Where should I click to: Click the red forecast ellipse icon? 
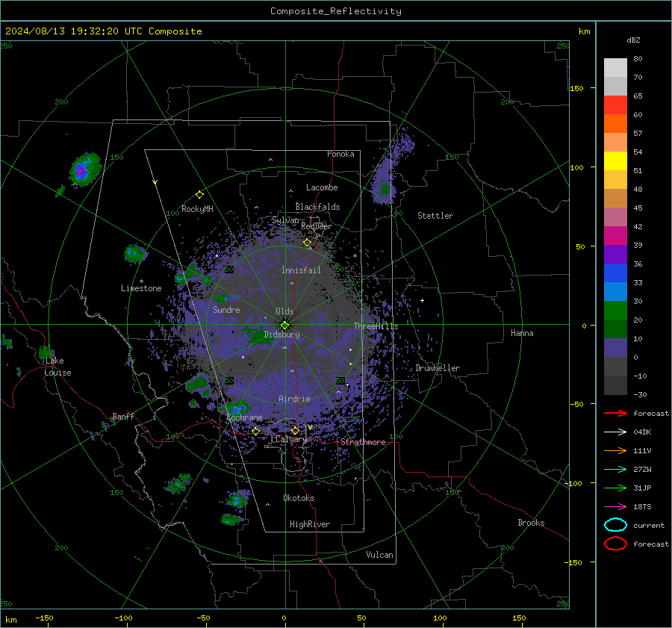coord(615,544)
